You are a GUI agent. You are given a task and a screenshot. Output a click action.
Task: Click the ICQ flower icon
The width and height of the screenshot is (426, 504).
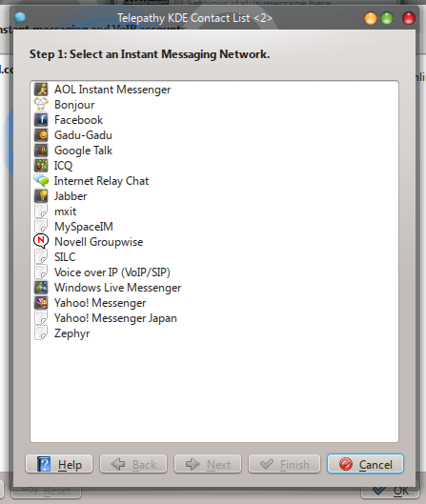tap(41, 165)
